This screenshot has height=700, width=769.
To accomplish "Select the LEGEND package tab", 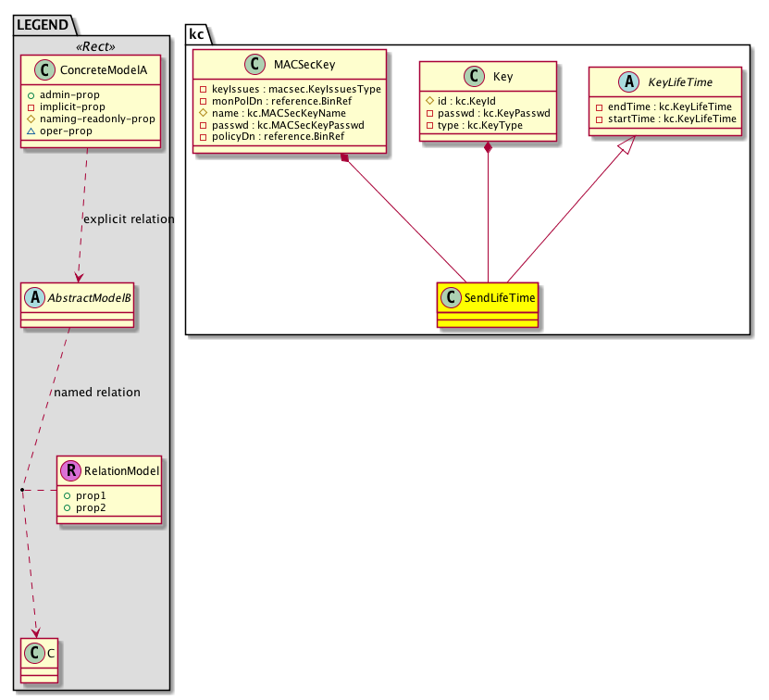I will (x=39, y=26).
